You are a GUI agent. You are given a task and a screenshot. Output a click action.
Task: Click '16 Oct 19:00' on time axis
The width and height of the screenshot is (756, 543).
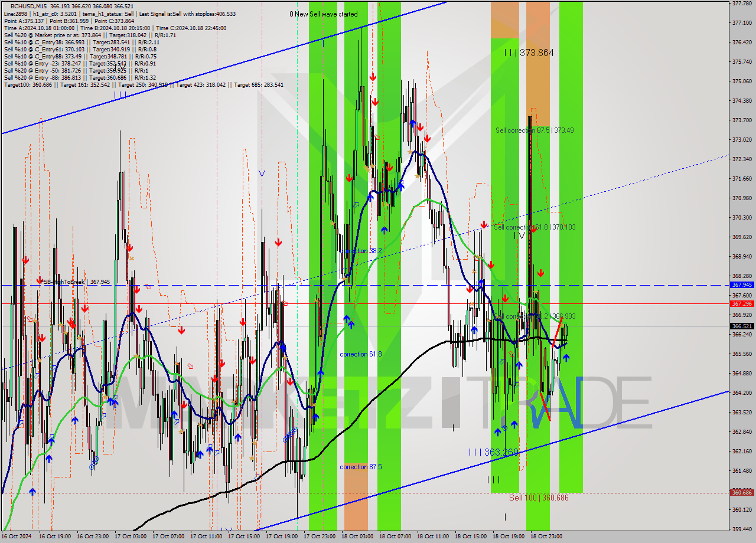coord(54,537)
